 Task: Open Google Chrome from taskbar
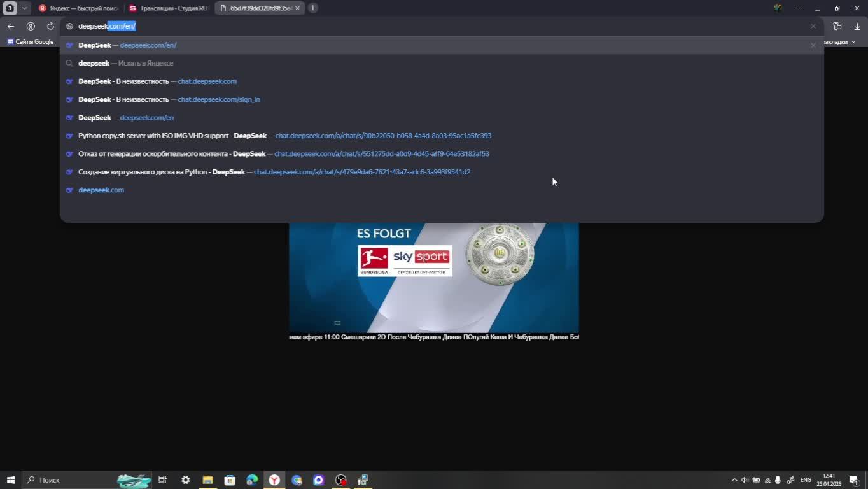click(x=297, y=480)
